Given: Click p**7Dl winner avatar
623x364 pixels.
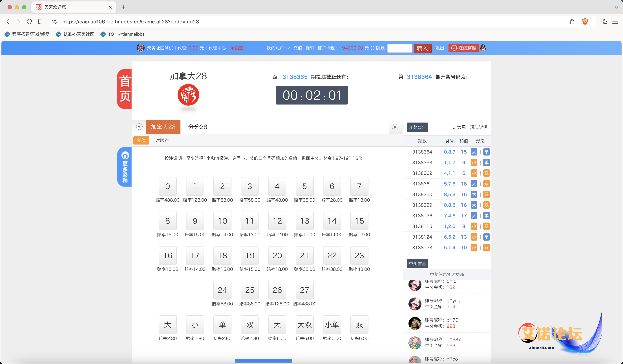Looking at the screenshot, I should [x=415, y=323].
